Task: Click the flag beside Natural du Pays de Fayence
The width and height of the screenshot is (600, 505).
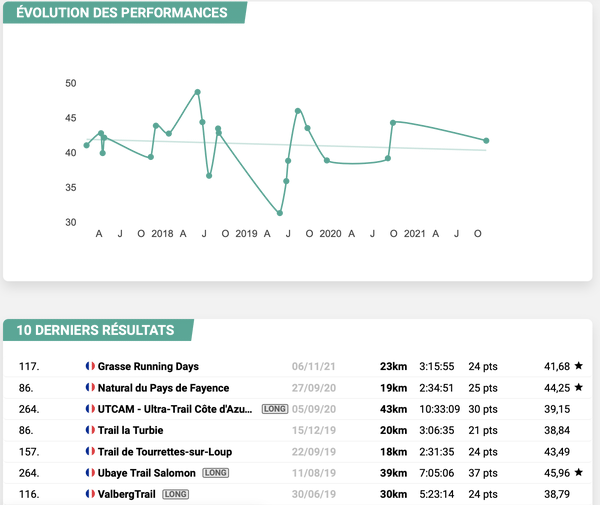Action: point(89,388)
